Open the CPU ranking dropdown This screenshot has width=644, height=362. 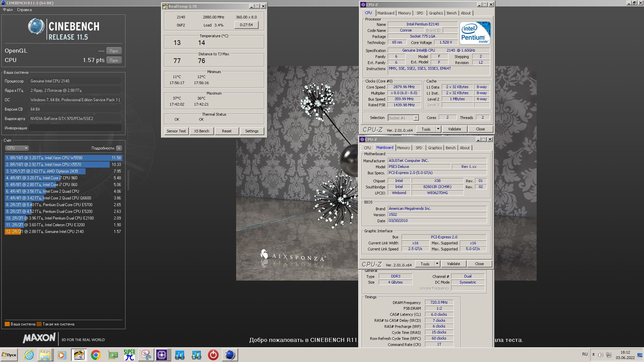pyautogui.click(x=17, y=148)
